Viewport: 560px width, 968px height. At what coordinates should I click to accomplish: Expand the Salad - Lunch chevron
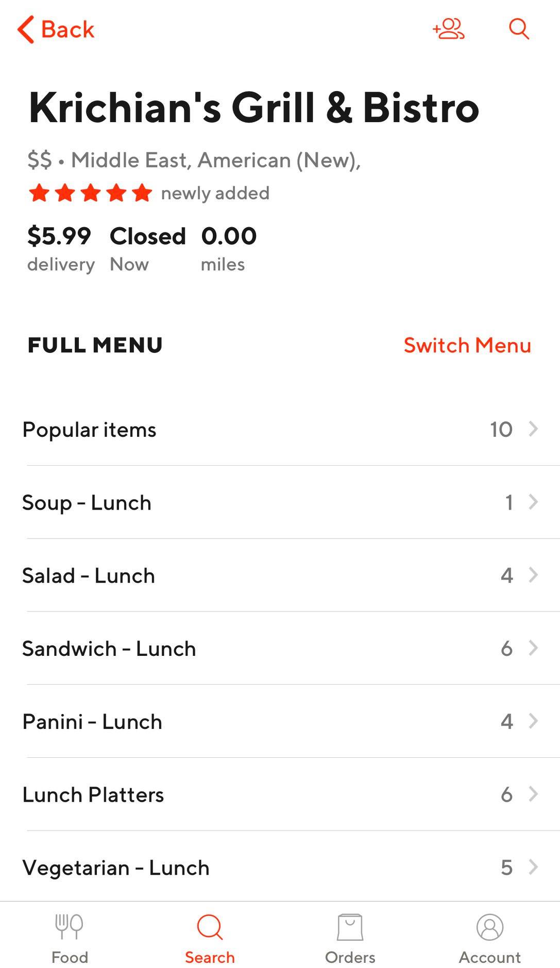tap(534, 575)
